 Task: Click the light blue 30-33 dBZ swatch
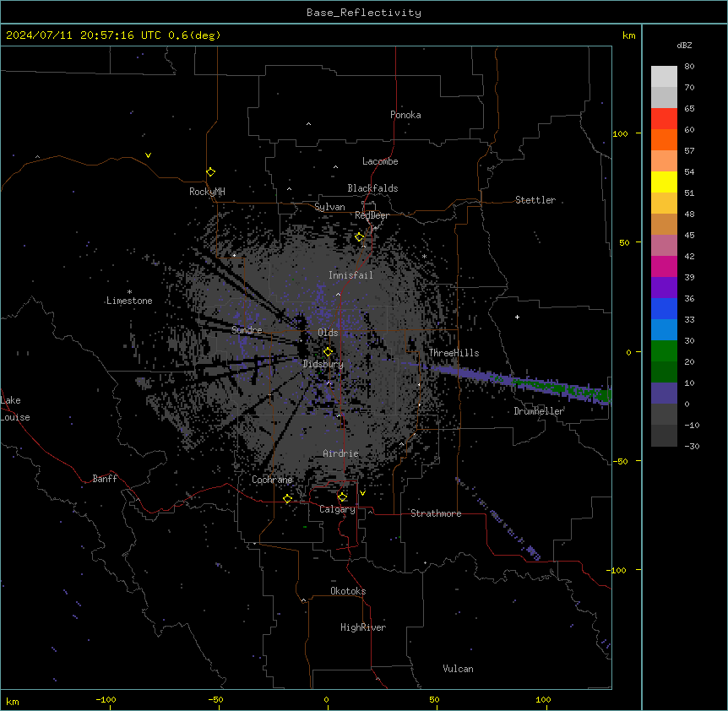[x=664, y=329]
